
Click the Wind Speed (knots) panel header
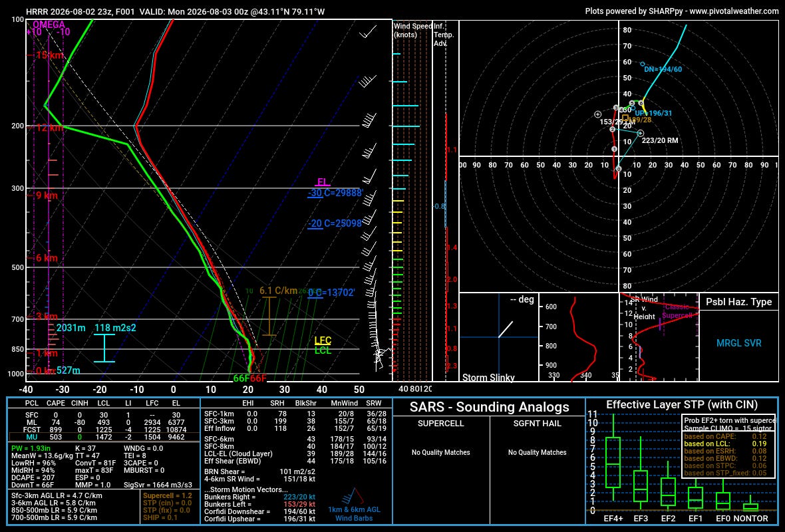click(x=412, y=30)
